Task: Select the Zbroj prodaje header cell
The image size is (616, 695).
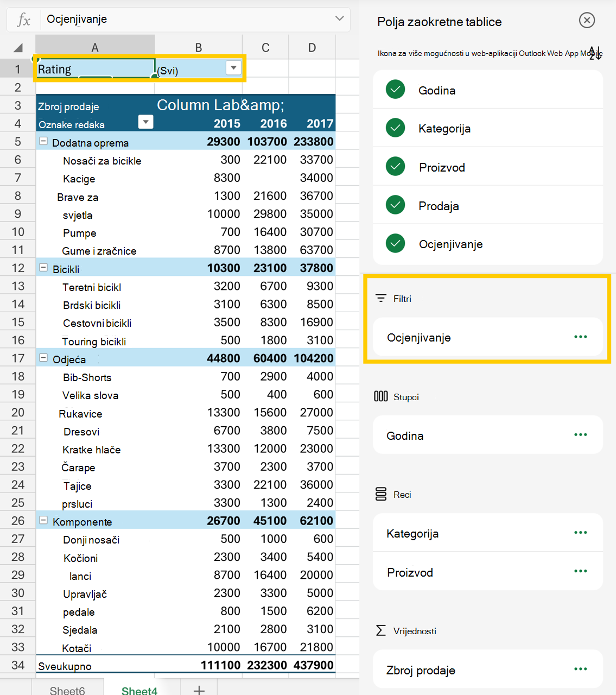Action: click(x=68, y=106)
